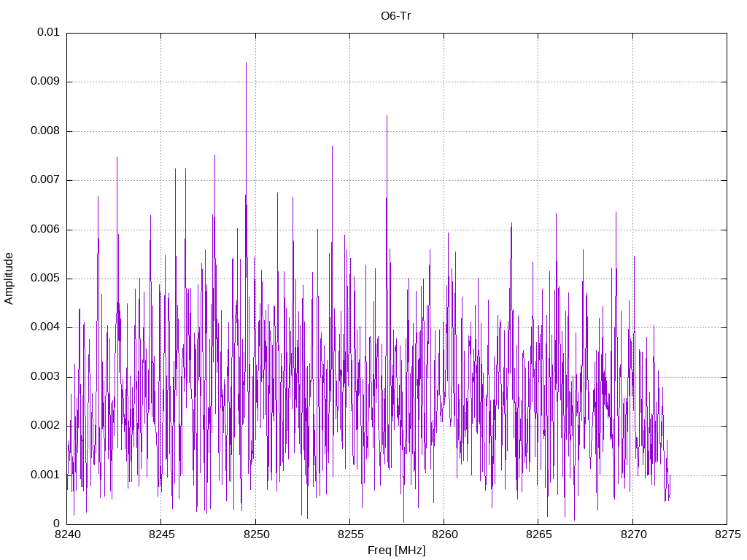The width and height of the screenshot is (747, 560).
Task: Click the Freq [MHz] x-axis label
Action: click(x=396, y=551)
